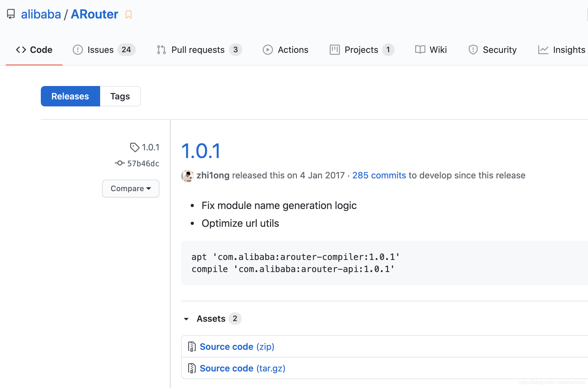Open the 1.0.1 tag link in sidebar
This screenshot has height=388, width=588.
[x=144, y=147]
